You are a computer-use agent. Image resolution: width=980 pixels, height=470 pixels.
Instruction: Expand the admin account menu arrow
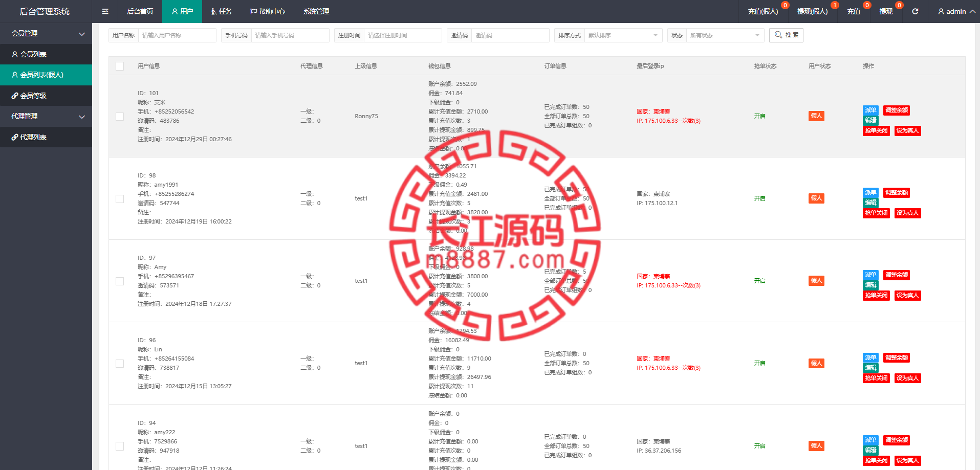(x=972, y=11)
